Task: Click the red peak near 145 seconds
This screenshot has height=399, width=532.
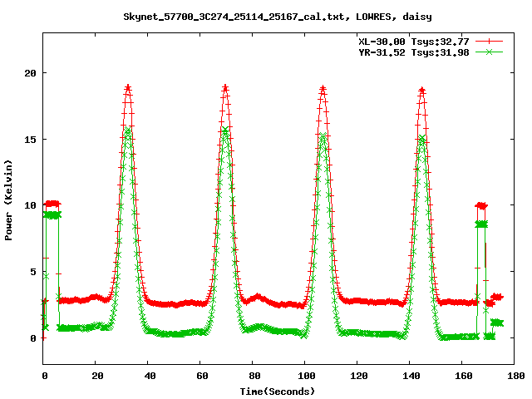Action: point(421,91)
